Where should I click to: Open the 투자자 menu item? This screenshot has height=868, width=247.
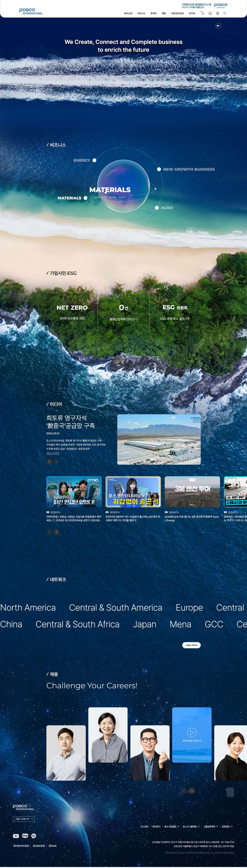153,14
